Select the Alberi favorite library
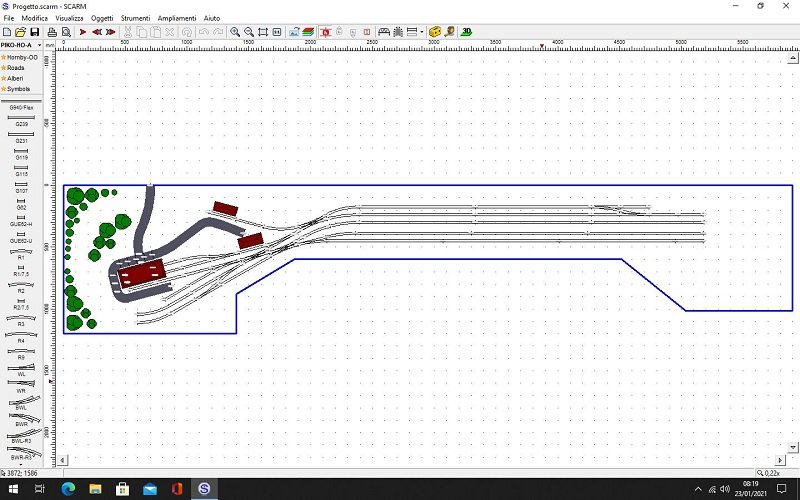This screenshot has width=800, height=500. click(x=18, y=78)
